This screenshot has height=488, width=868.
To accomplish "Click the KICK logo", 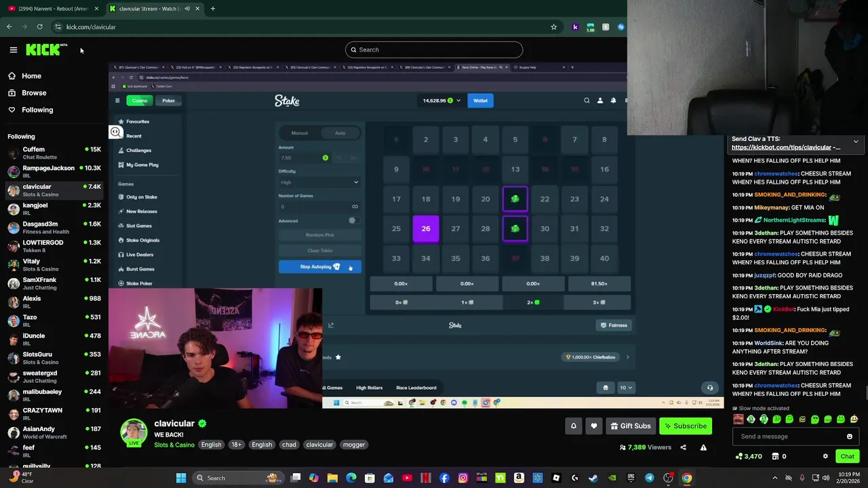I will pyautogui.click(x=46, y=49).
